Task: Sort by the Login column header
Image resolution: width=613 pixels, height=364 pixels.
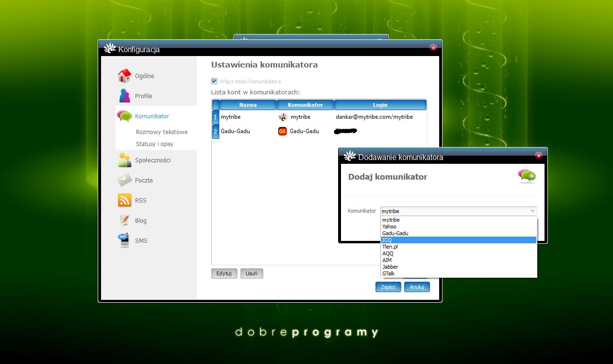Action: click(x=380, y=105)
